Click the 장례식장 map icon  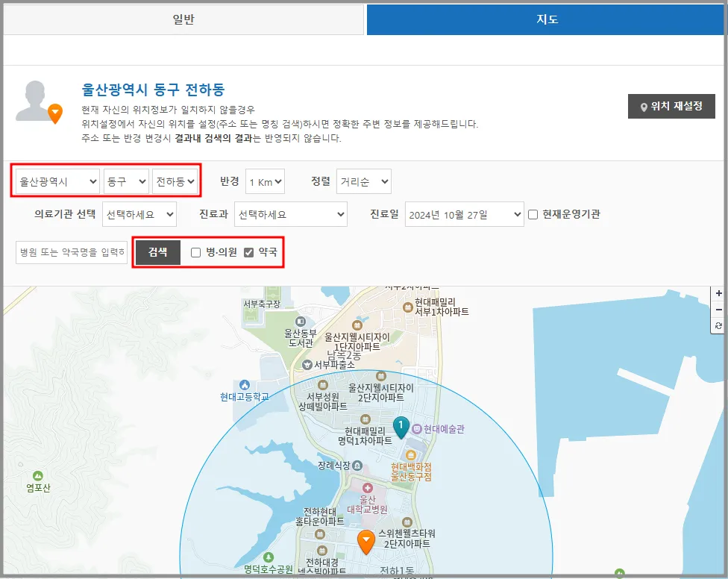coord(357,466)
